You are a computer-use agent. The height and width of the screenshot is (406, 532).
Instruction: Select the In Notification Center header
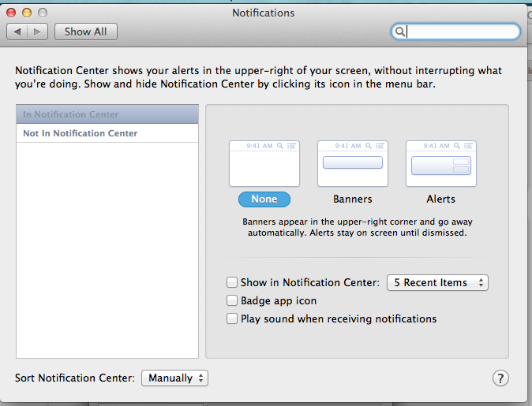[x=107, y=114]
